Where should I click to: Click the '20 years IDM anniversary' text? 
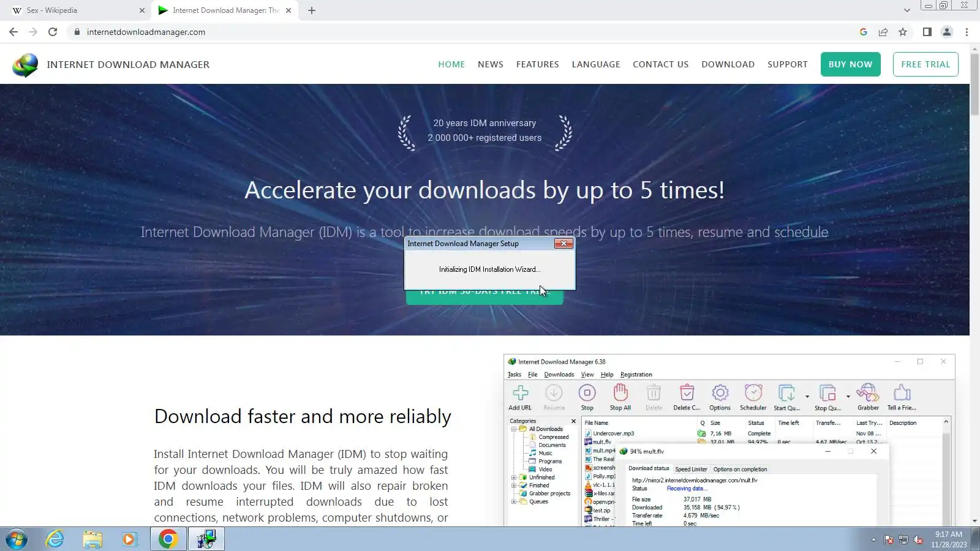[484, 123]
